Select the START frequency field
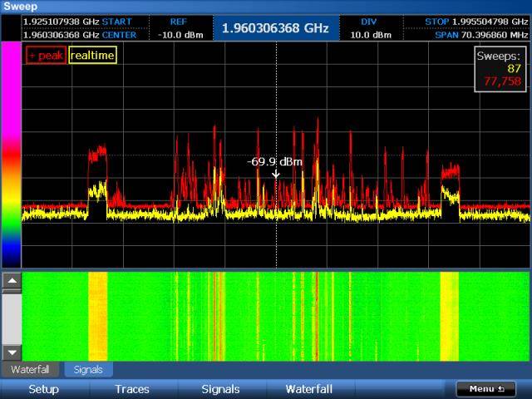Screen dimensions: 532x399 [x=76, y=22]
